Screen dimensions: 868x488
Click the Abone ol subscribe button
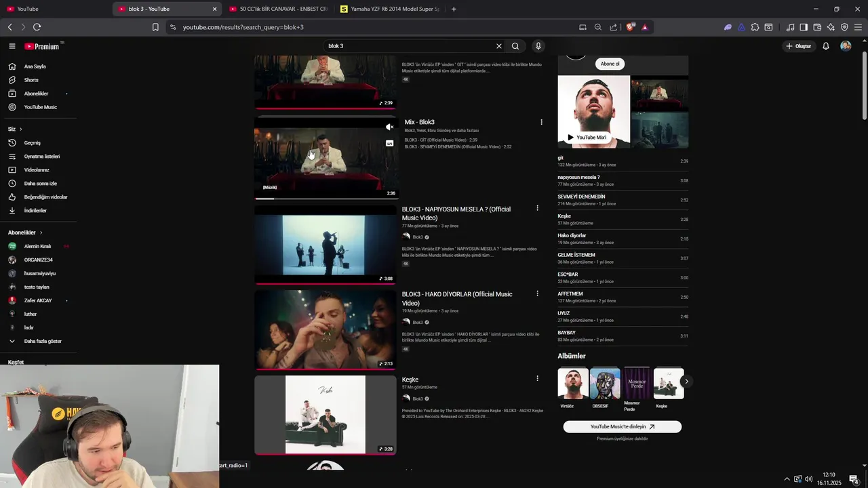[x=610, y=64]
